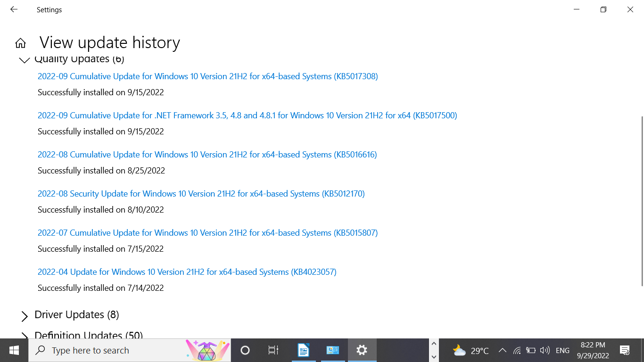Click the taskbar search box
This screenshot has width=644, height=362.
pos(130,350)
